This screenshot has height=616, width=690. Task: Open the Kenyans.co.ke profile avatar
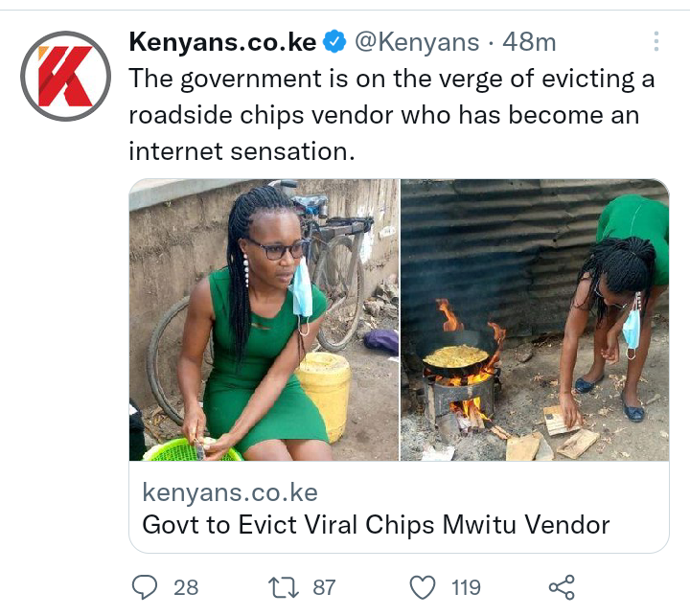coord(65,76)
